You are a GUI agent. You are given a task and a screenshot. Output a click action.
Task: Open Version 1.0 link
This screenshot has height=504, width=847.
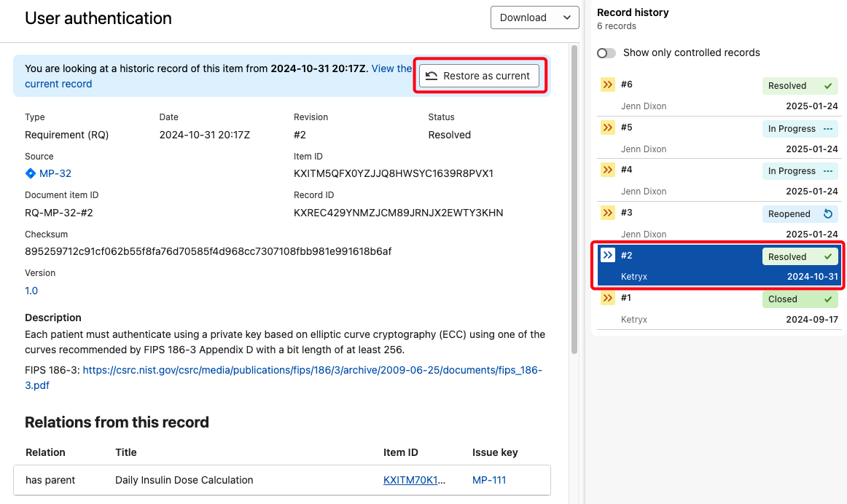pyautogui.click(x=31, y=291)
